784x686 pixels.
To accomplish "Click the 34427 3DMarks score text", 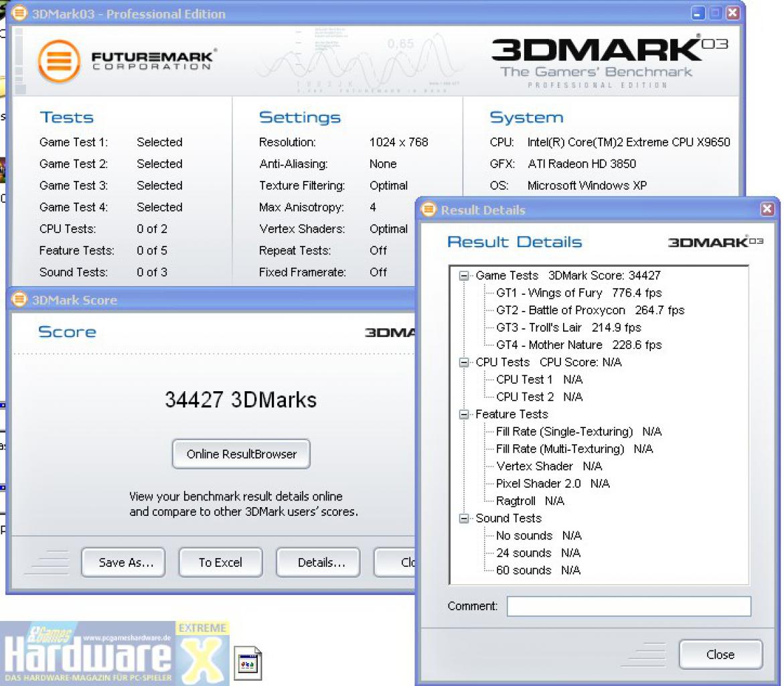I will (240, 400).
